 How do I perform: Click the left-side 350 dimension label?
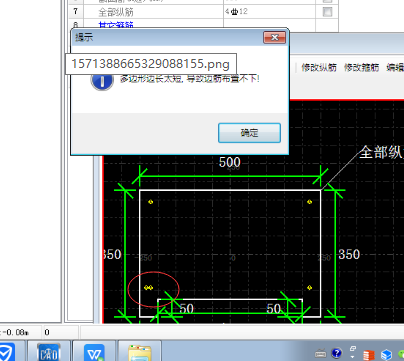[112, 254]
